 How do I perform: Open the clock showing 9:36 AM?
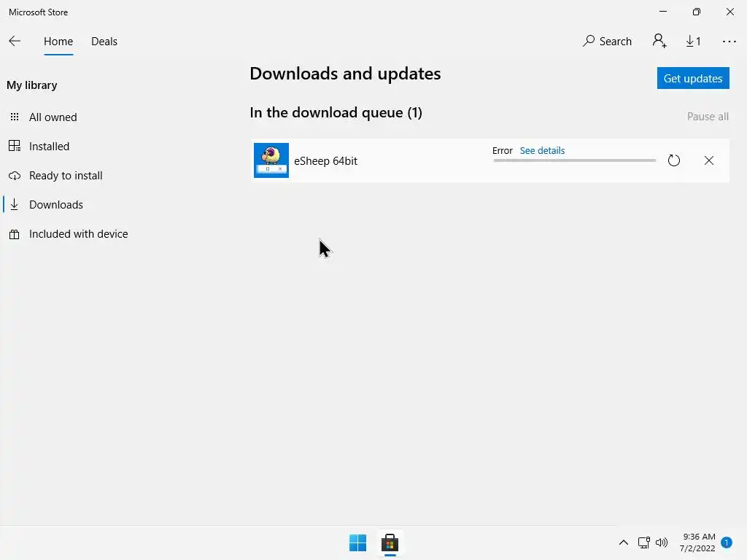pyautogui.click(x=698, y=542)
